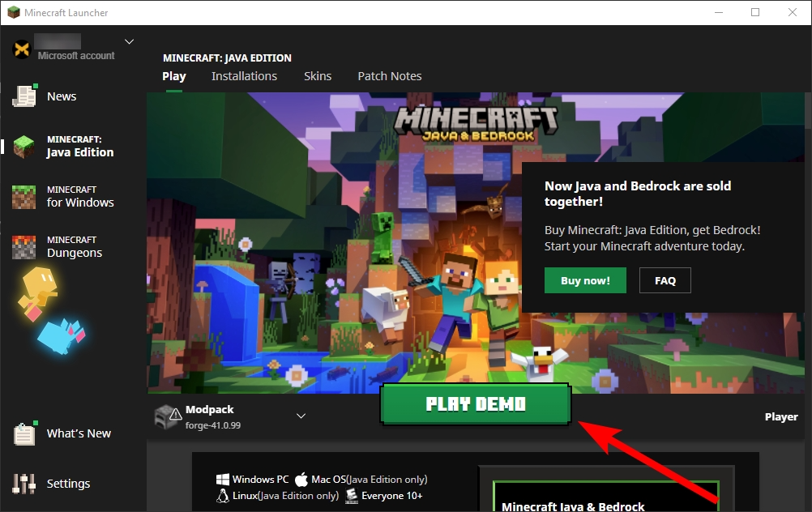Click the forge-41.0.99 version text
812x512 pixels.
click(213, 425)
